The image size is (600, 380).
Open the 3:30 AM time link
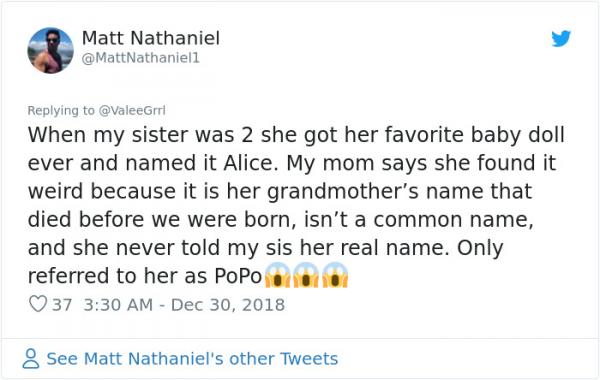point(118,305)
